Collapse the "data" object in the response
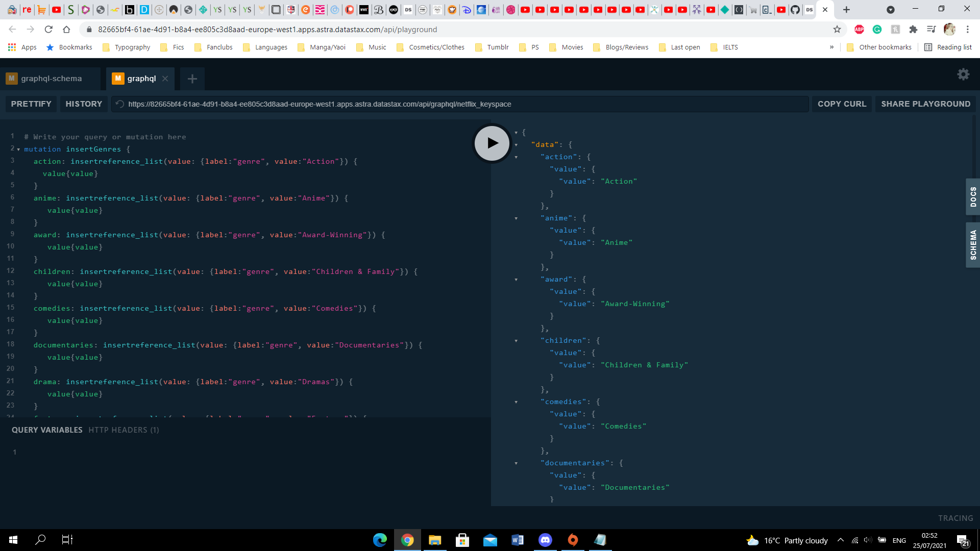980x551 pixels. (517, 144)
